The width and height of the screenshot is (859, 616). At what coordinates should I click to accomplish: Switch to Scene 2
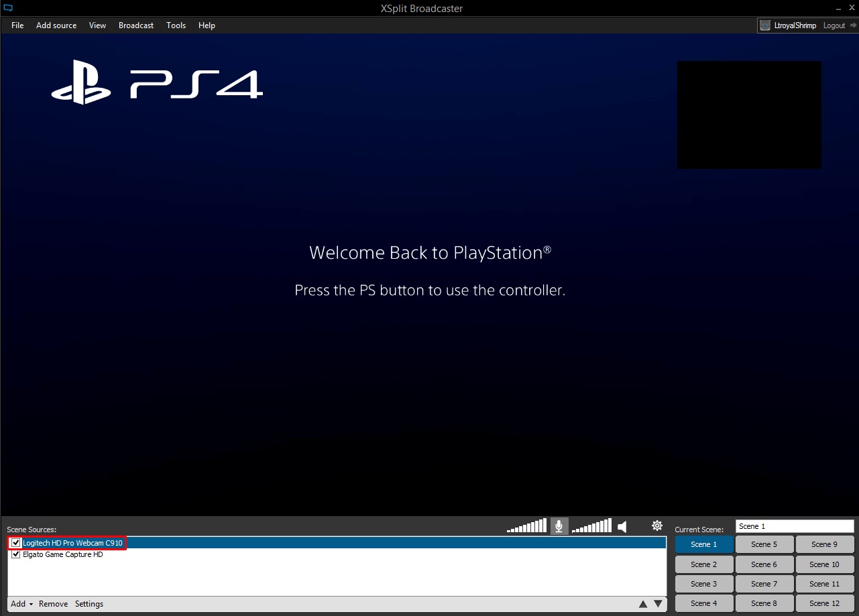[704, 564]
